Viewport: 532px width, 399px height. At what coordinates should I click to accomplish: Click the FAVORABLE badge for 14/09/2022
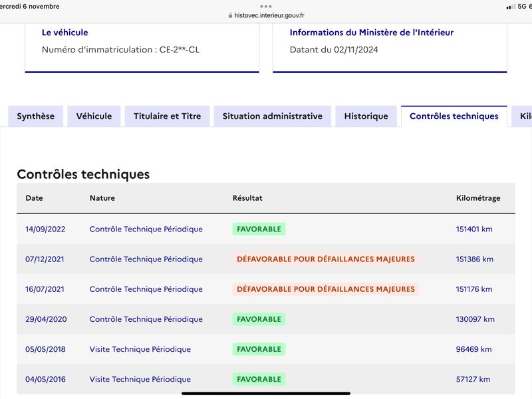(259, 229)
